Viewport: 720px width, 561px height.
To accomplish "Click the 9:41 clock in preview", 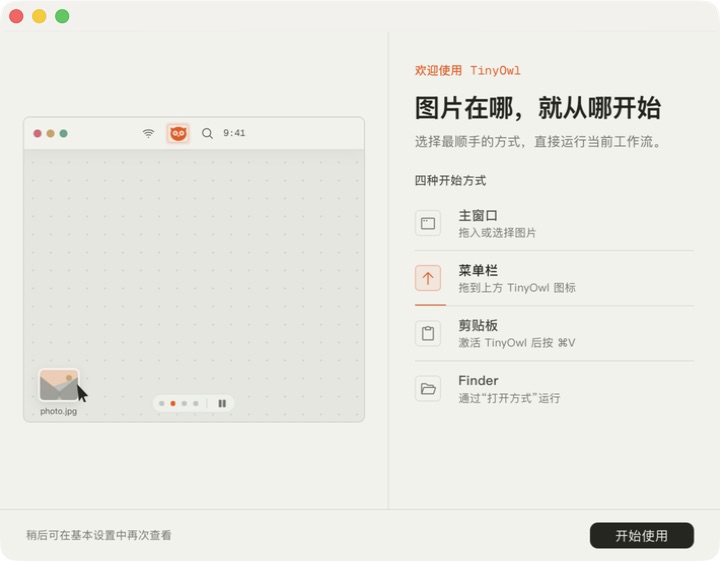I will pos(234,133).
